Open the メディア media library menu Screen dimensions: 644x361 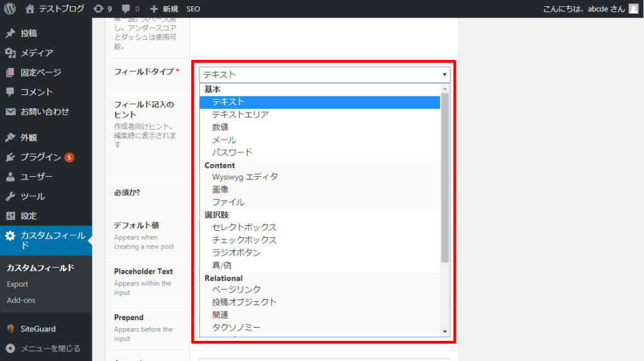[36, 53]
